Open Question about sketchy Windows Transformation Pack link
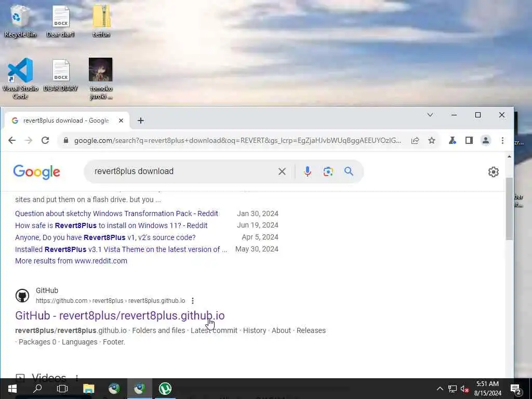This screenshot has width=532, height=399. coord(116,214)
